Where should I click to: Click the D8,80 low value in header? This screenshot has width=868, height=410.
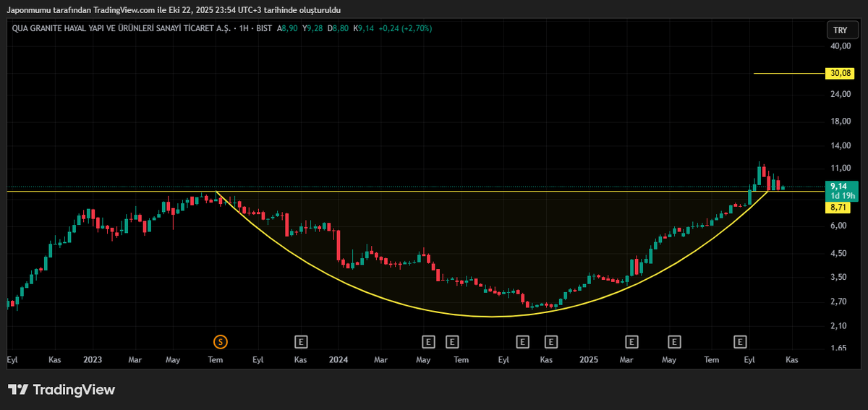click(338, 28)
